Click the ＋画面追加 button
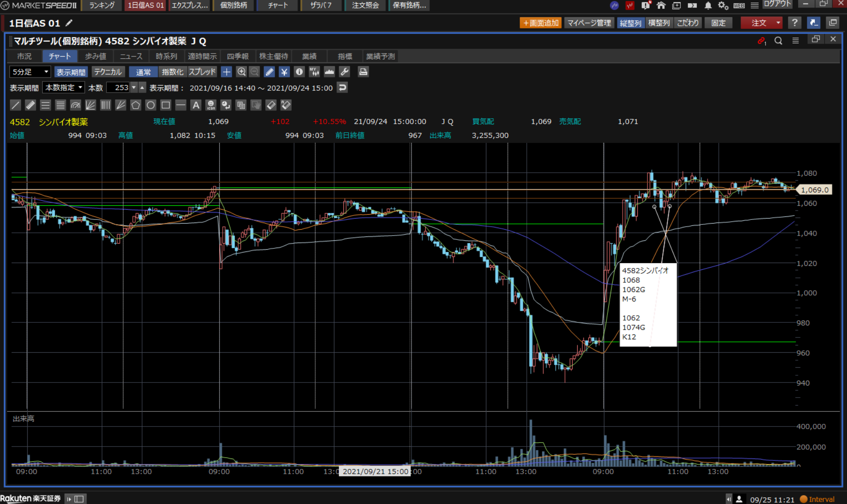The image size is (847, 504). 540,23
